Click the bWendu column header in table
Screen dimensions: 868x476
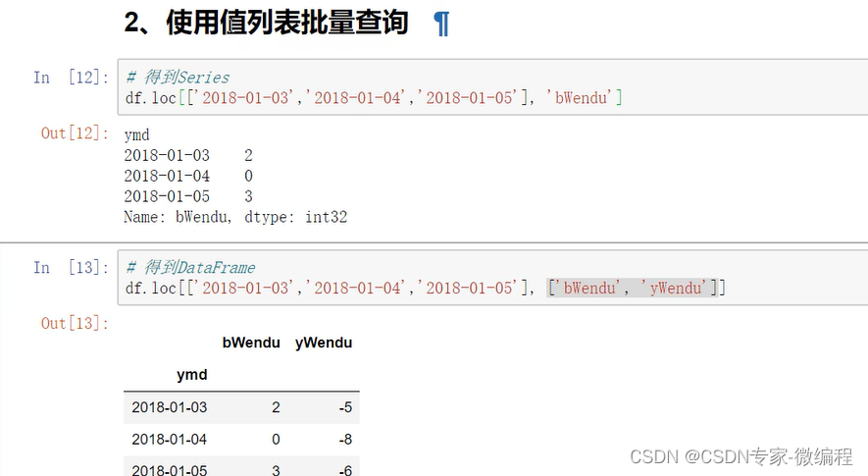(251, 343)
